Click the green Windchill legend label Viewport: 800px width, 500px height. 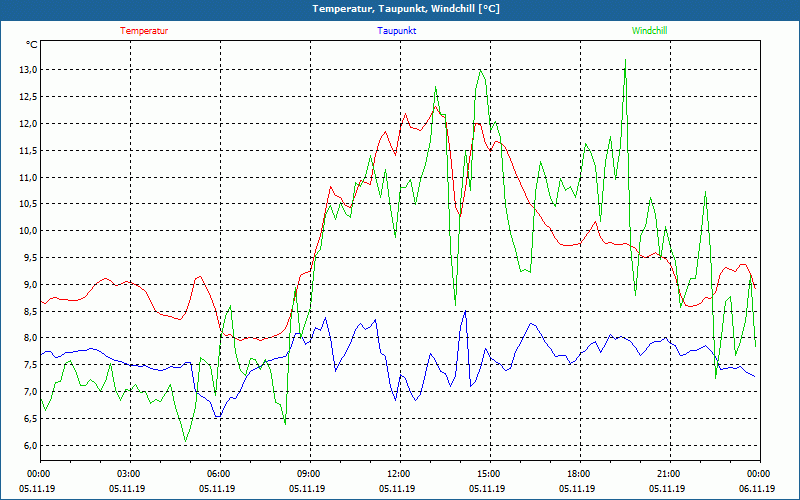point(649,30)
